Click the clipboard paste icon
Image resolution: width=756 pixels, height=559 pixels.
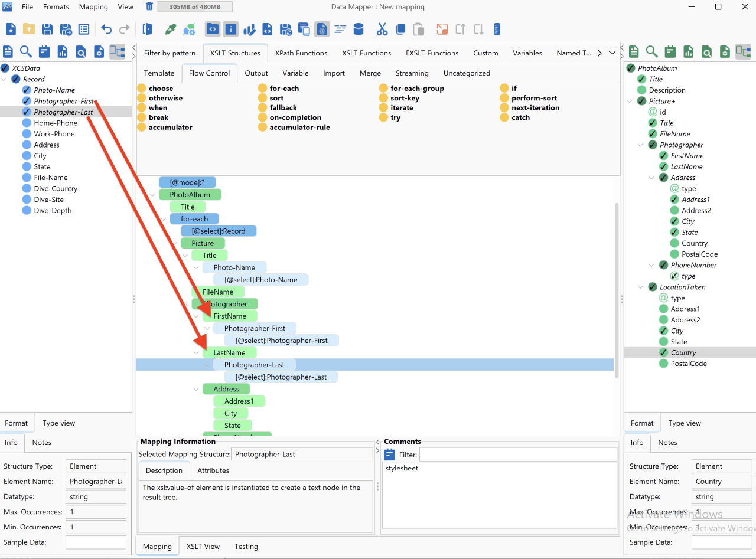tap(419, 29)
